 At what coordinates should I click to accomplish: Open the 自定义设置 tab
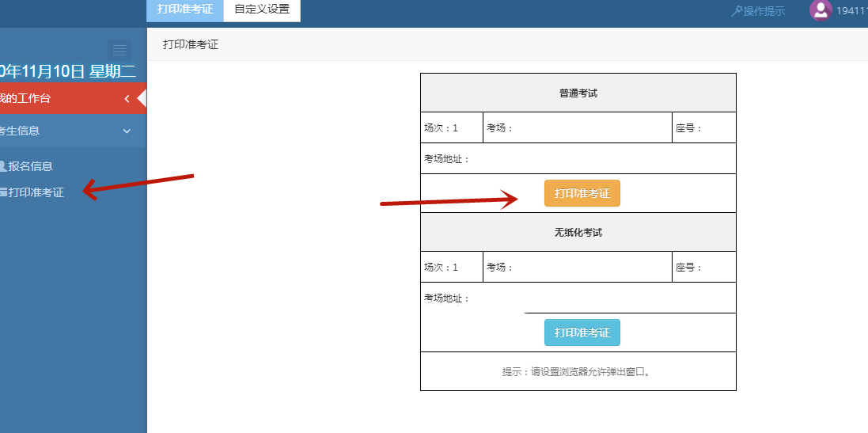[x=262, y=10]
